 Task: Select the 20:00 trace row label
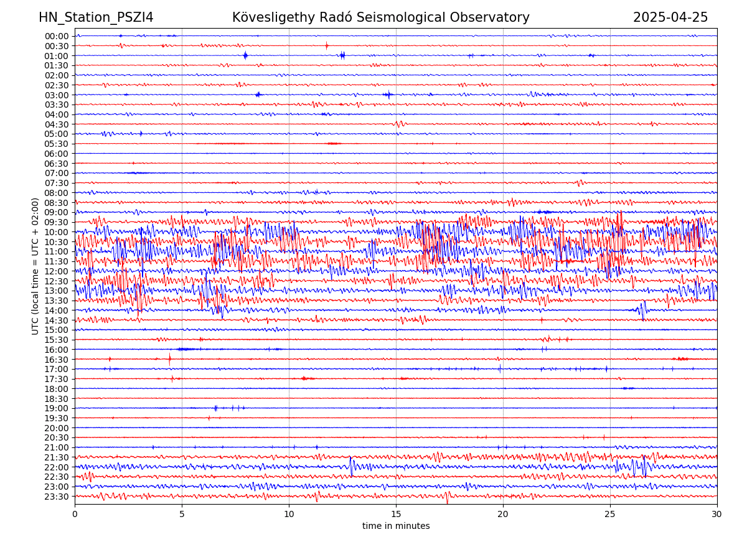57,428
